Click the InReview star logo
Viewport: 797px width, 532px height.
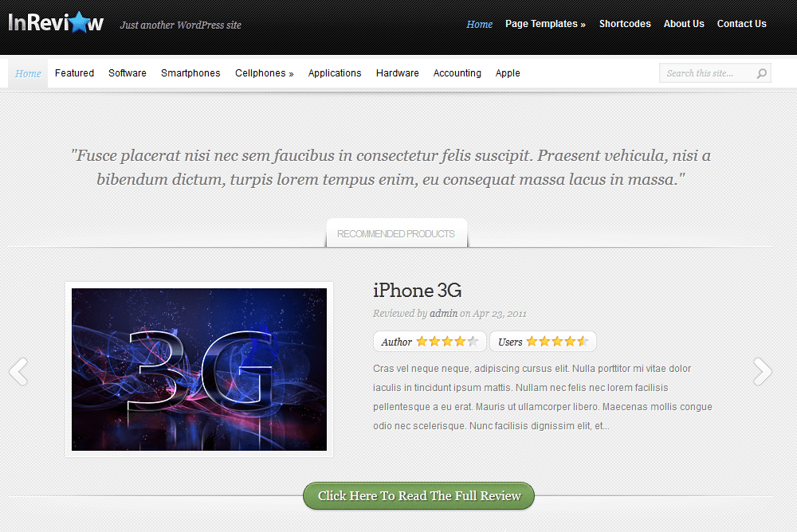(x=56, y=23)
